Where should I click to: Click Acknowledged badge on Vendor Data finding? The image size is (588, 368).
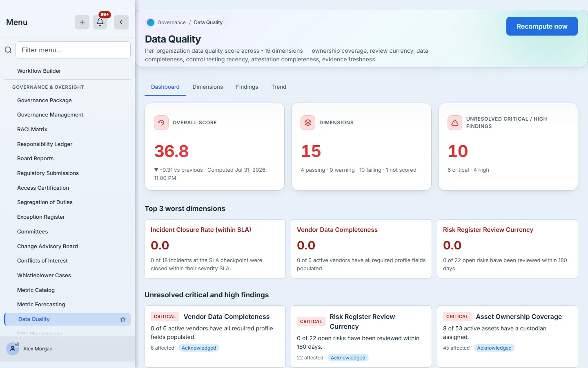coord(199,348)
